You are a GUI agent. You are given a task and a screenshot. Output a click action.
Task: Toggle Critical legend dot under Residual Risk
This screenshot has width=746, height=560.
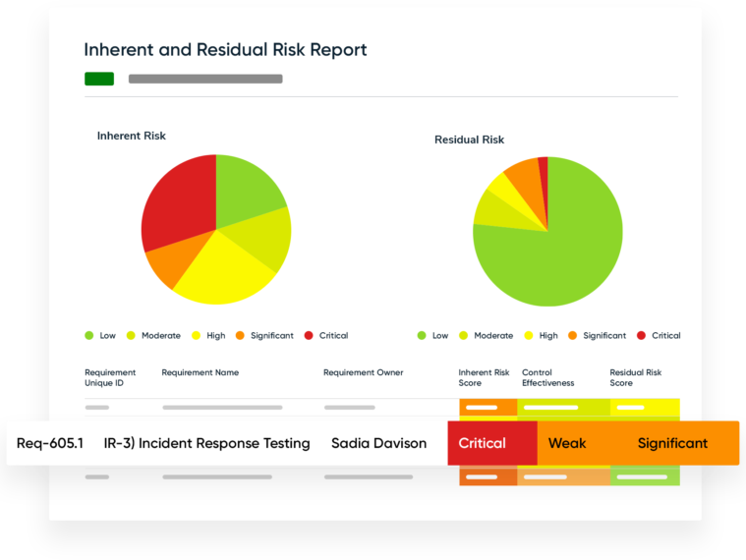coord(642,336)
